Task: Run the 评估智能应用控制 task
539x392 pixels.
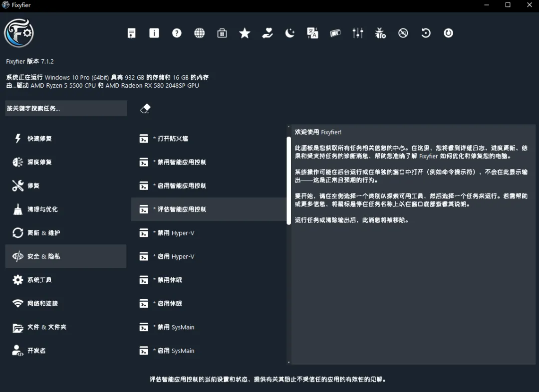Action: click(x=208, y=209)
